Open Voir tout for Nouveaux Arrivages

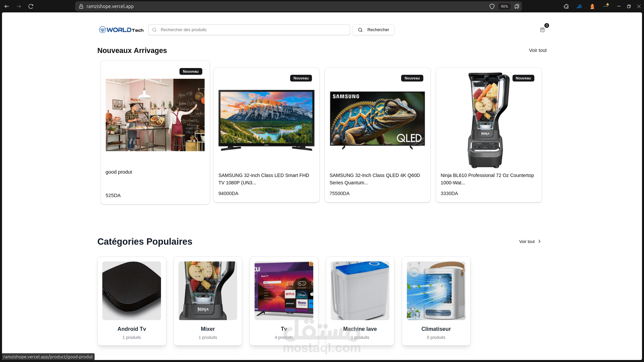pos(538,50)
